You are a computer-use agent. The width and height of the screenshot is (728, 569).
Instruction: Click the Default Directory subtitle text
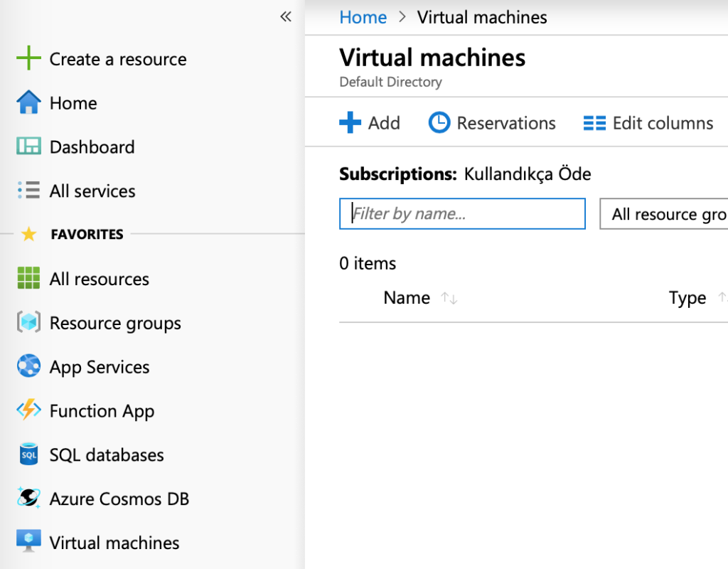[x=390, y=82]
